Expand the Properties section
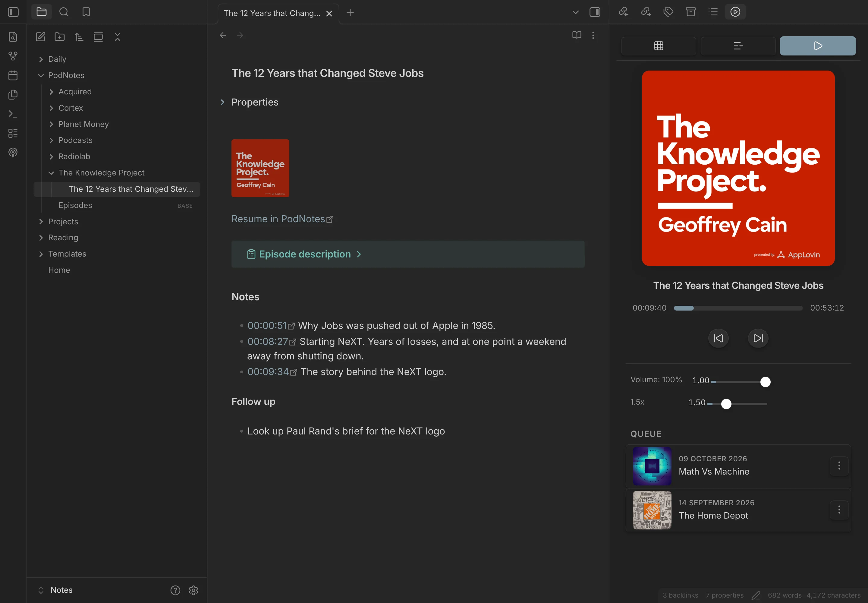The height and width of the screenshot is (603, 868). point(222,103)
